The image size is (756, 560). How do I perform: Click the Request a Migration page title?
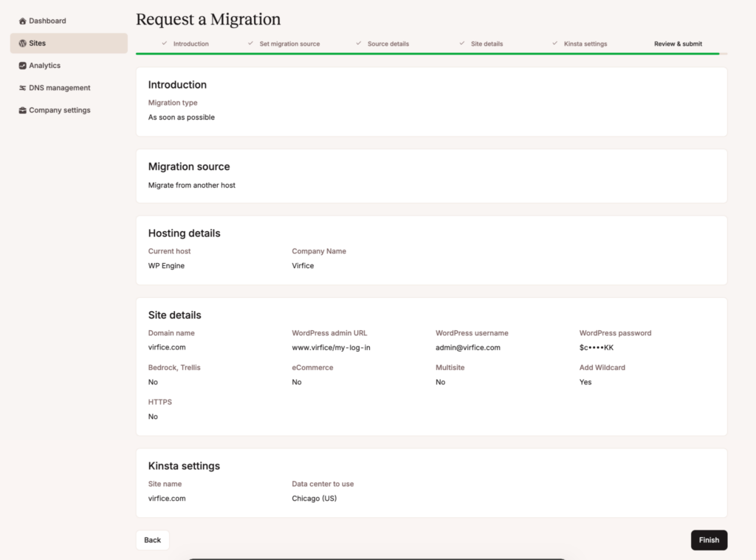tap(207, 18)
